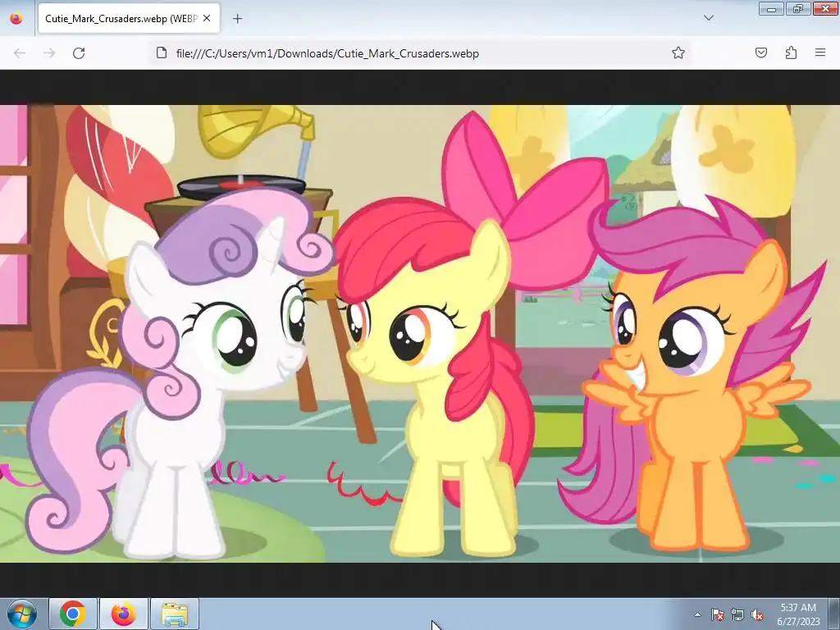
Task: Close the Firefox window
Action: click(825, 9)
